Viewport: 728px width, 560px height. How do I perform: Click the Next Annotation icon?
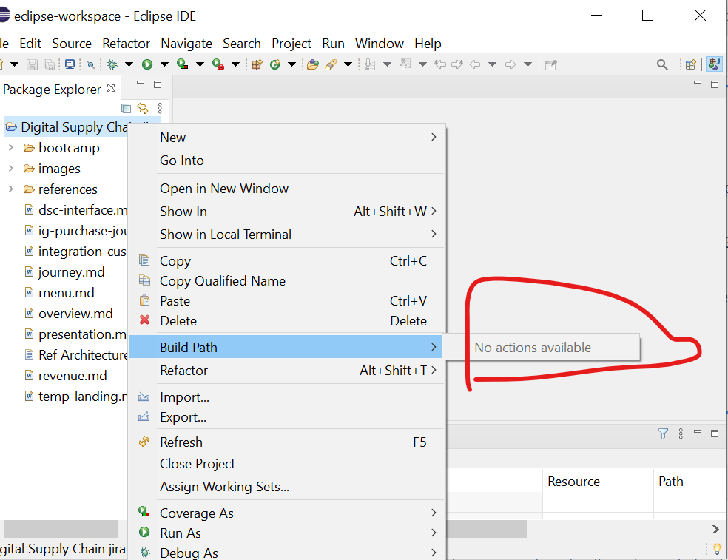(370, 64)
